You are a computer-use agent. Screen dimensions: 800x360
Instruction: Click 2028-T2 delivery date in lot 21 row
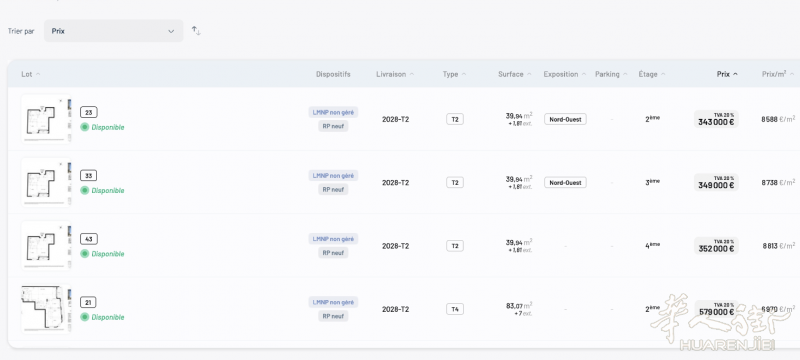[x=395, y=309]
